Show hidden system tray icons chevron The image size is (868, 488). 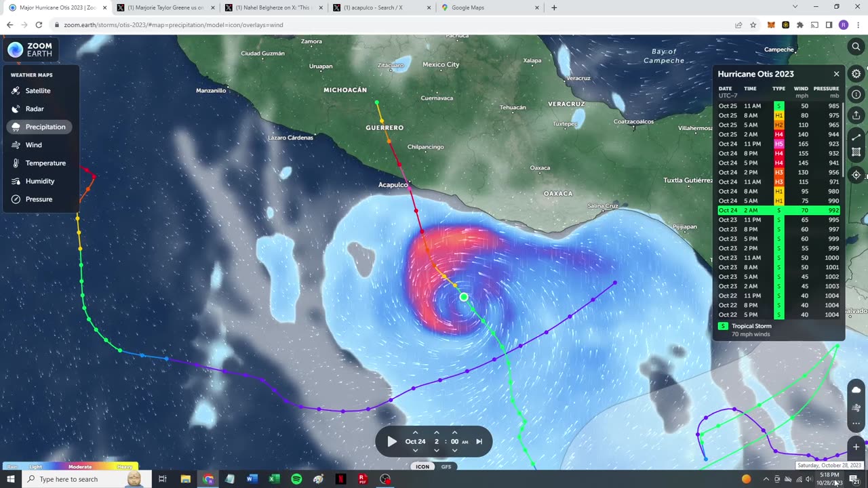(x=766, y=479)
